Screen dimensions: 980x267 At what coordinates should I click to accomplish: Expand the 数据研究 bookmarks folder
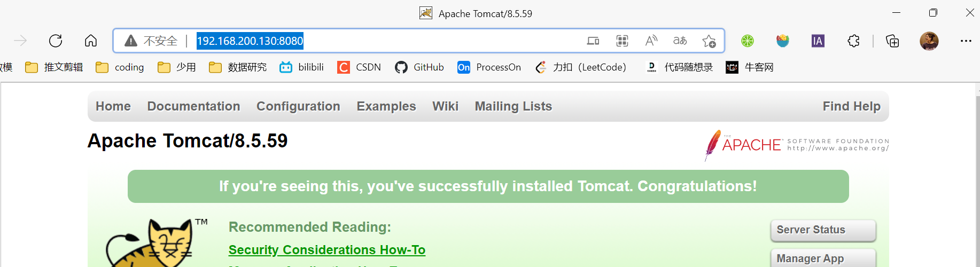tap(238, 67)
